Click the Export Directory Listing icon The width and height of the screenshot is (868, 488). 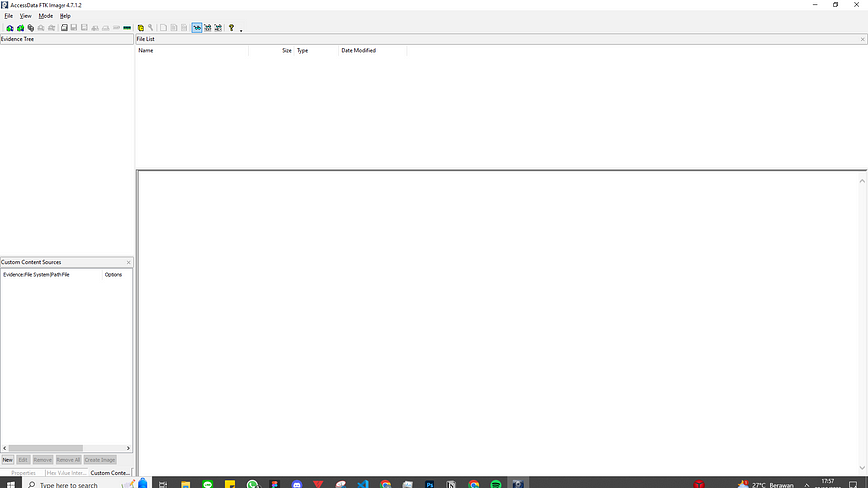(184, 28)
